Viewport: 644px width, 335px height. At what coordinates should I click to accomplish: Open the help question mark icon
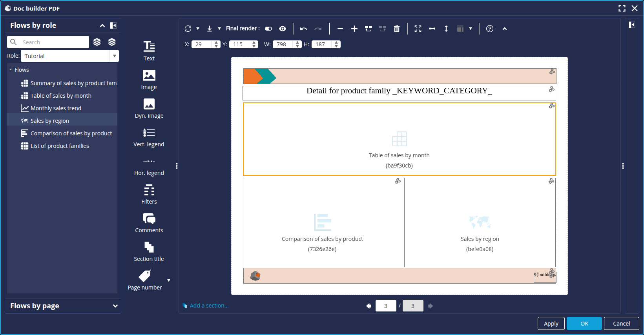489,29
